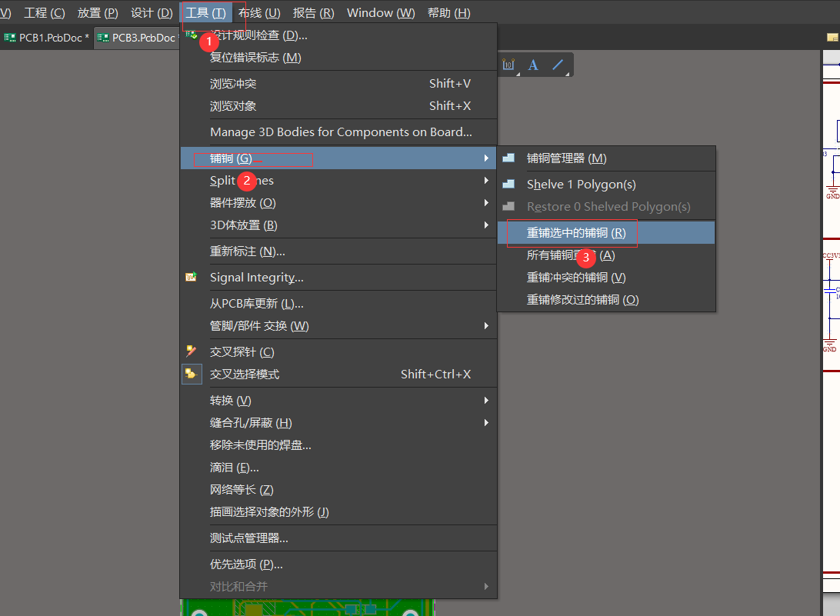Open the 放置 (P) menu
The height and width of the screenshot is (616, 840).
[x=98, y=13]
